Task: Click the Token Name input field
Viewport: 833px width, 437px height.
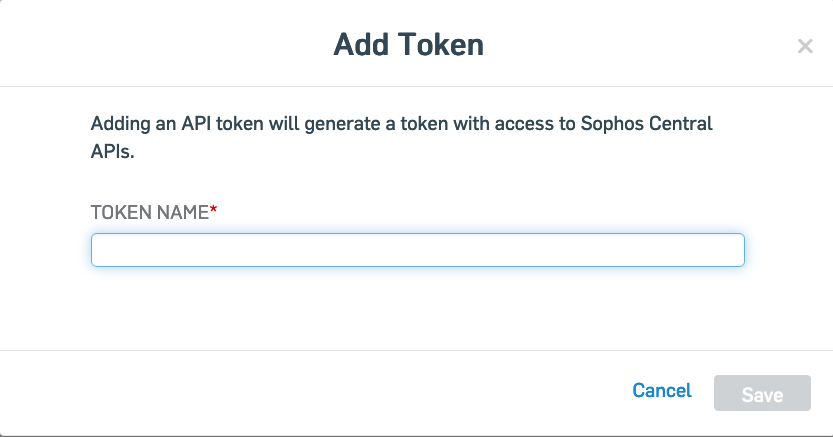Action: click(417, 250)
